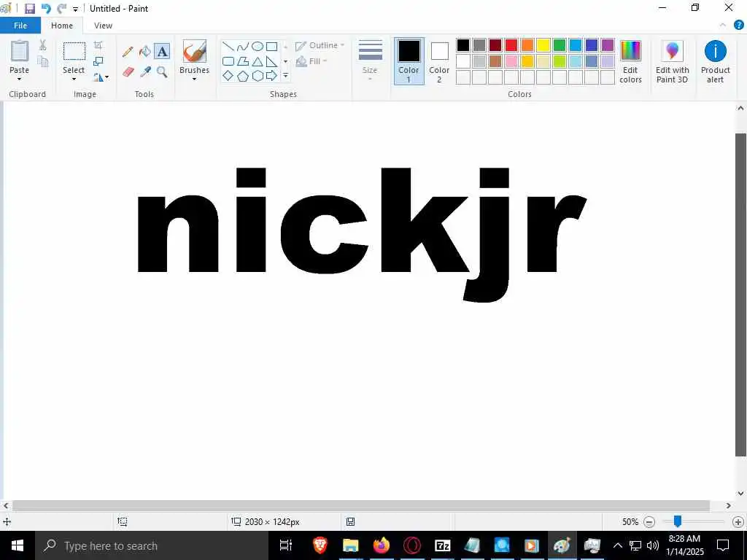The height and width of the screenshot is (560, 747).
Task: Click the Zoom out minus button
Action: [x=649, y=522]
